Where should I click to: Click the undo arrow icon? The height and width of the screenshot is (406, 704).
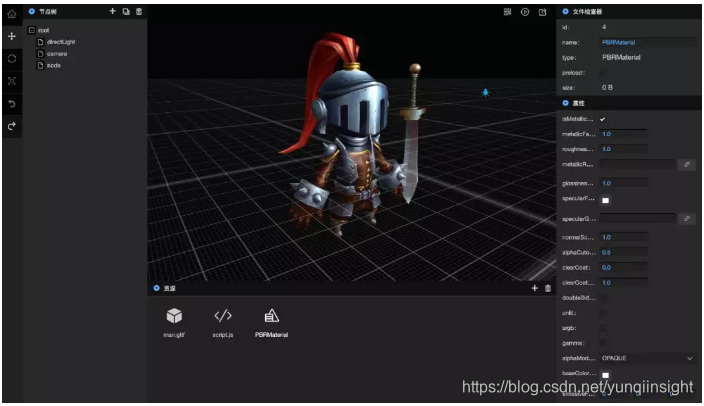point(12,104)
